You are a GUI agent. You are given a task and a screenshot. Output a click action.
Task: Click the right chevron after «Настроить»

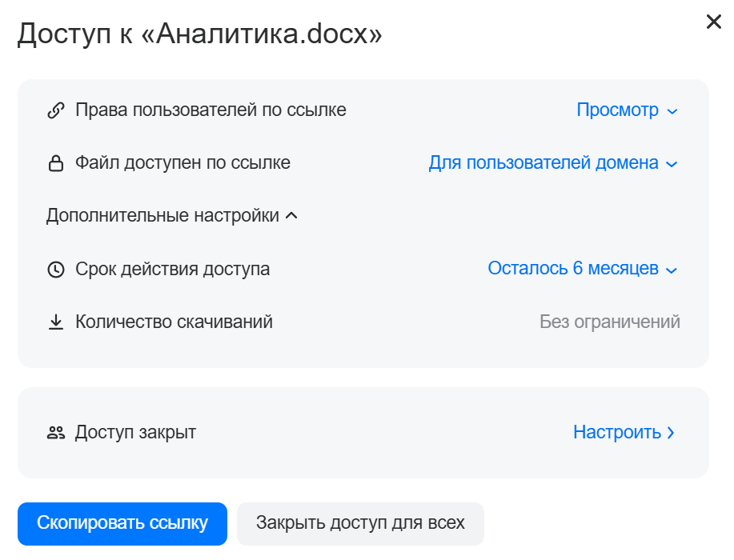click(671, 433)
